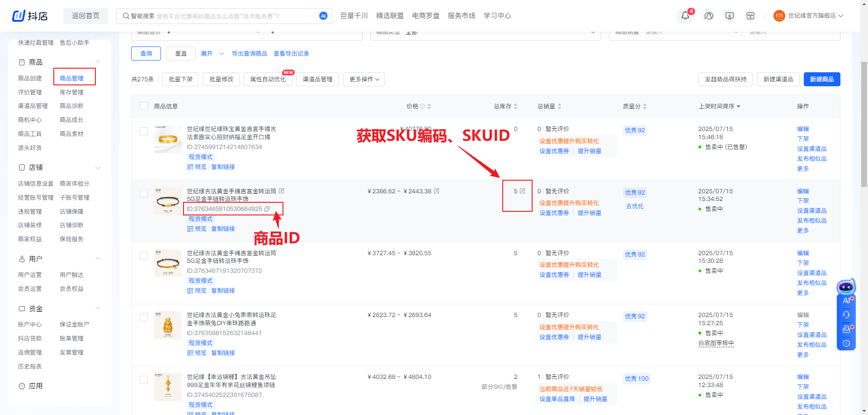Click the 新建商品 button
The height and width of the screenshot is (415, 868).
pyautogui.click(x=821, y=79)
